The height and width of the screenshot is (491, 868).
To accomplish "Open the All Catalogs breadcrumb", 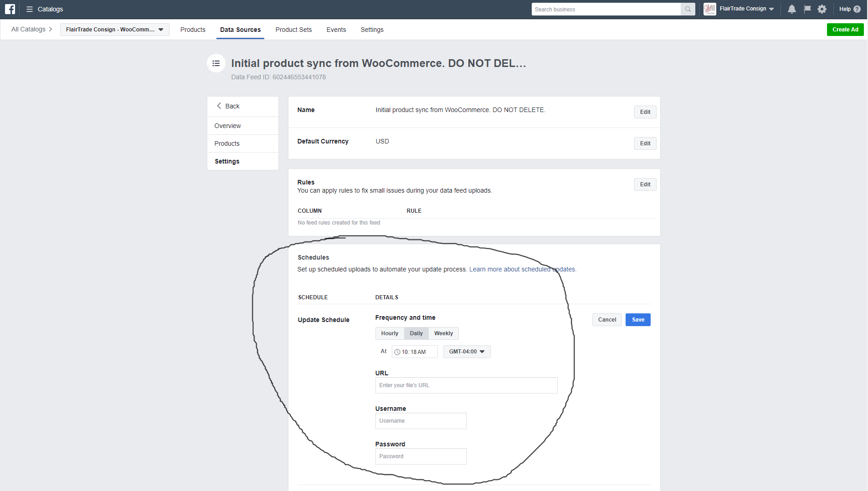I will click(x=28, y=30).
